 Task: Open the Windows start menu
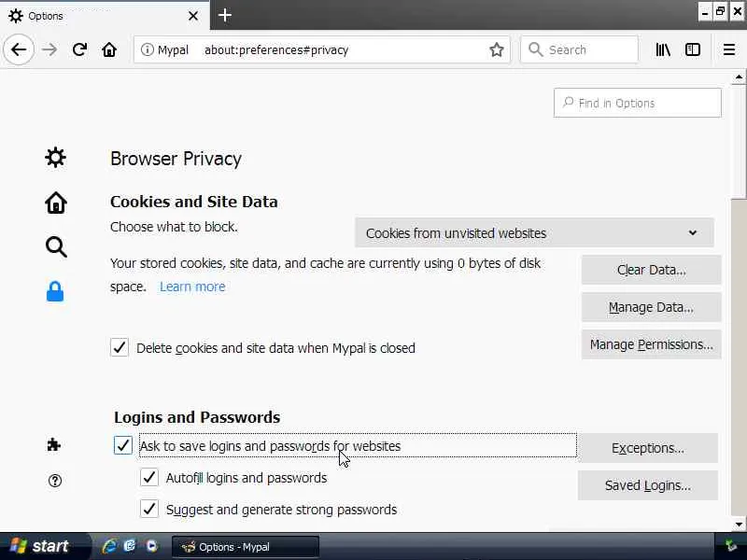39,546
